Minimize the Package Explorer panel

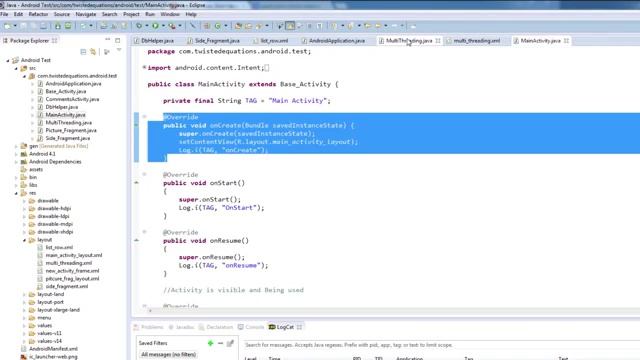coord(108,40)
